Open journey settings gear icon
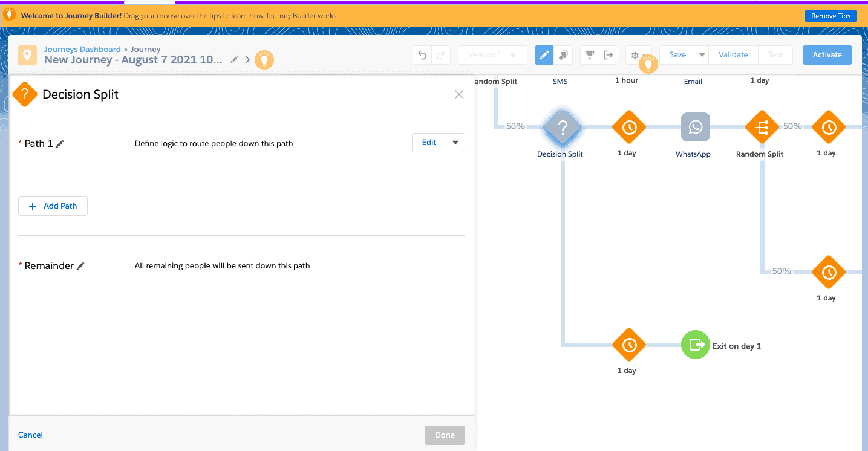868x451 pixels. 635,55
